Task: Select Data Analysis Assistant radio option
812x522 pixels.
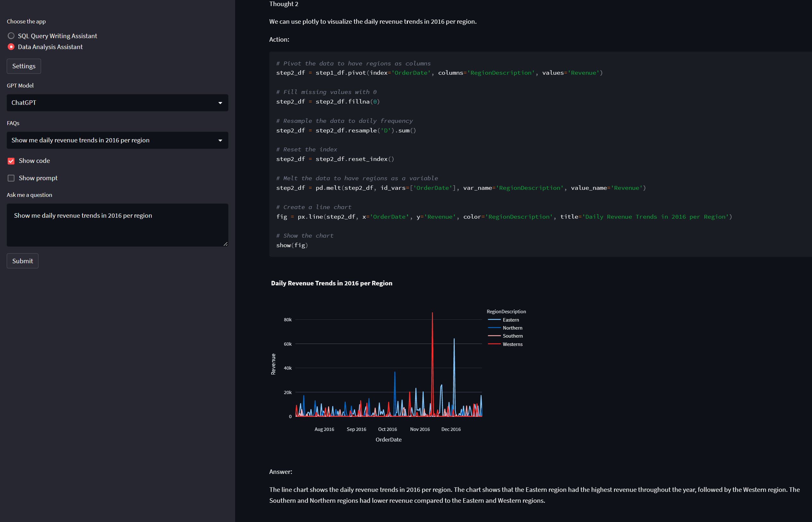Action: tap(11, 47)
